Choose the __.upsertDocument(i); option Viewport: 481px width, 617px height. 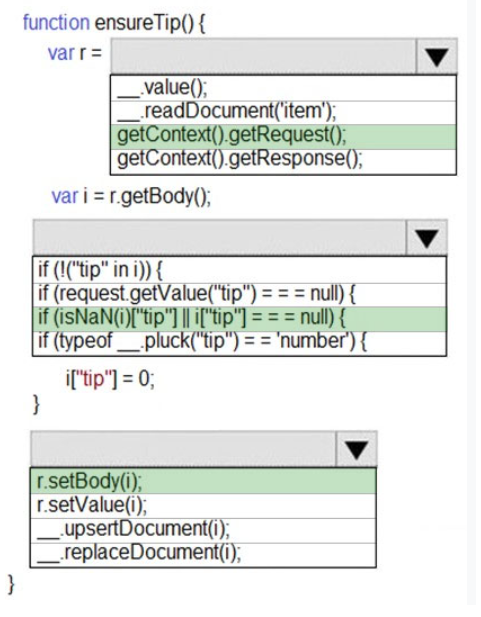click(203, 530)
